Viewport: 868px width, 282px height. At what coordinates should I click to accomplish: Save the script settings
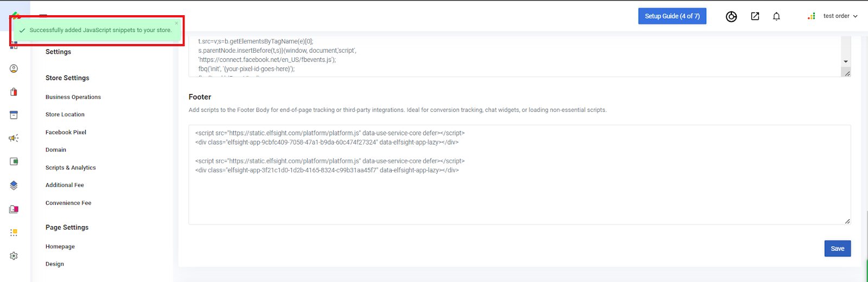(837, 248)
